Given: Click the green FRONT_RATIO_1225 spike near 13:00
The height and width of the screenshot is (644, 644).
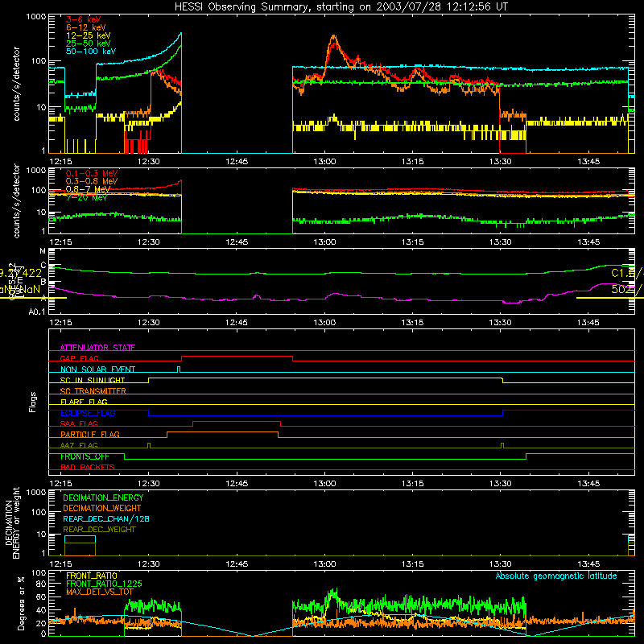Looking at the screenshot, I should coord(333,594).
